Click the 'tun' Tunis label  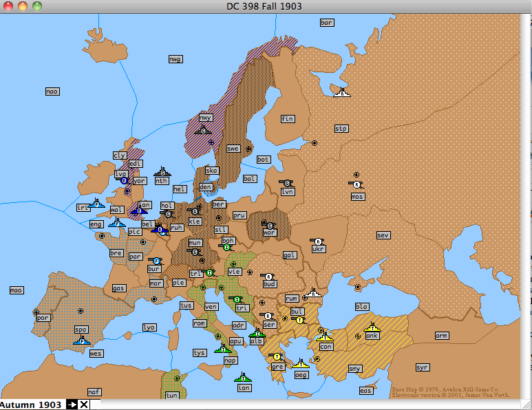(x=172, y=396)
